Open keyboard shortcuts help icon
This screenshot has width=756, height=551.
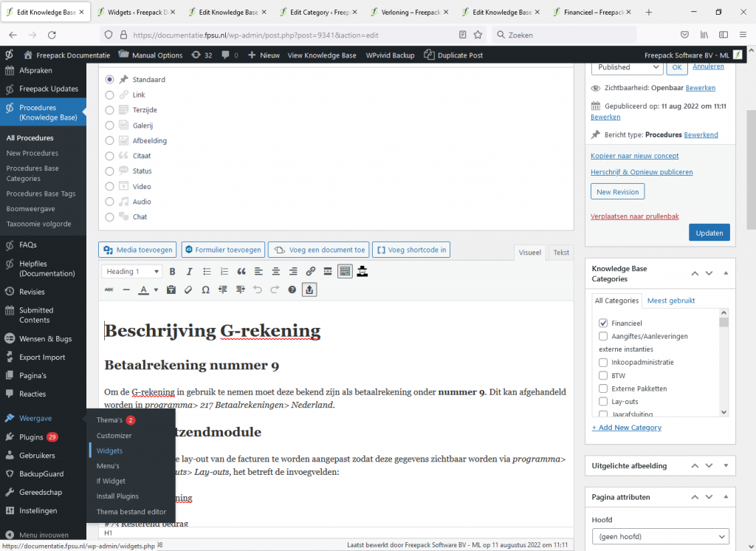(x=292, y=290)
